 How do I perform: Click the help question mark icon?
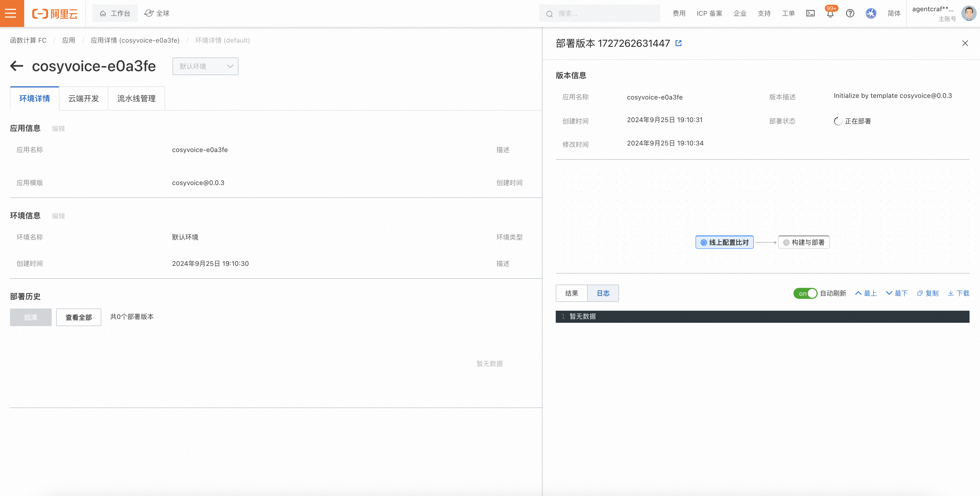pyautogui.click(x=850, y=13)
